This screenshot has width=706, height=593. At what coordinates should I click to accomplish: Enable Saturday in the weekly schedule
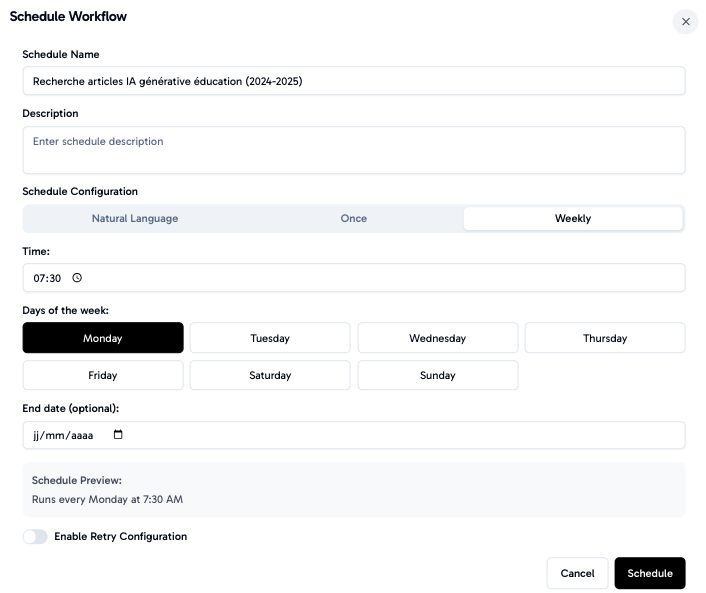point(270,375)
